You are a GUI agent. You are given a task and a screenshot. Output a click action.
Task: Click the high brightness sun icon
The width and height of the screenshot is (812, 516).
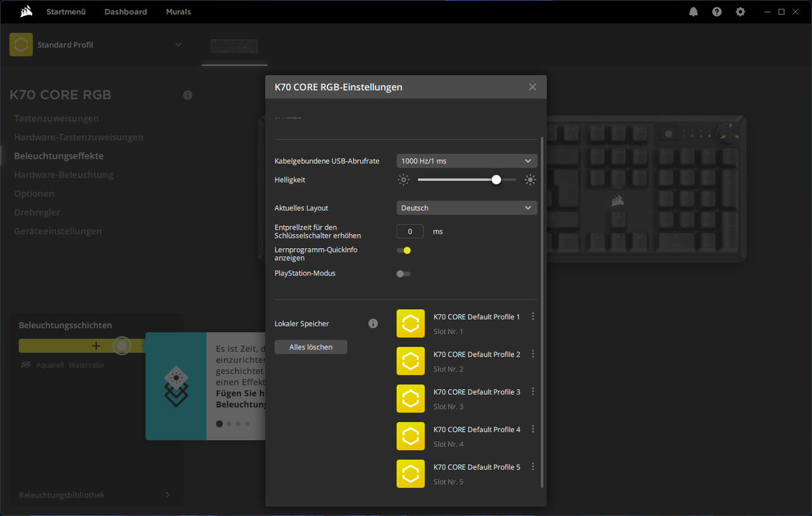[x=530, y=180]
